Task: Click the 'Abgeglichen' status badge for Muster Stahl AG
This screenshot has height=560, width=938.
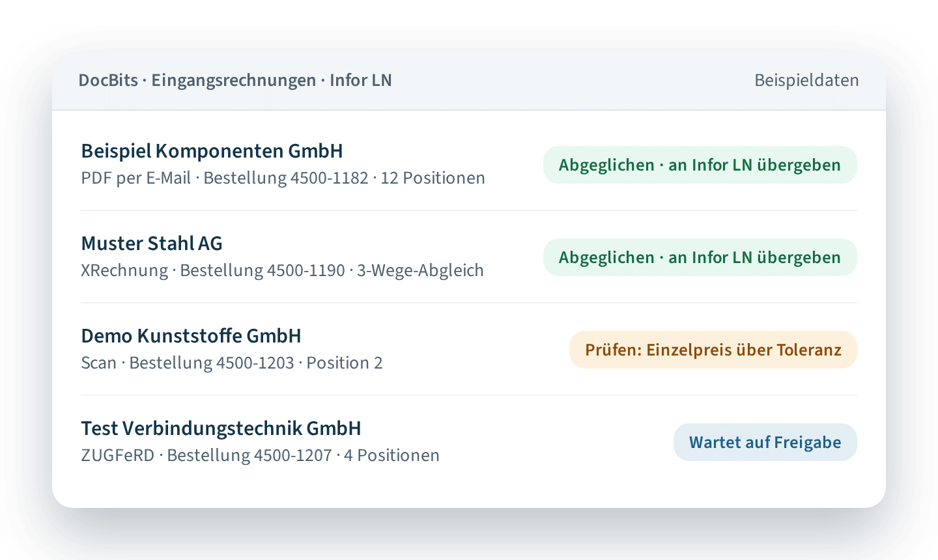Action: click(700, 257)
